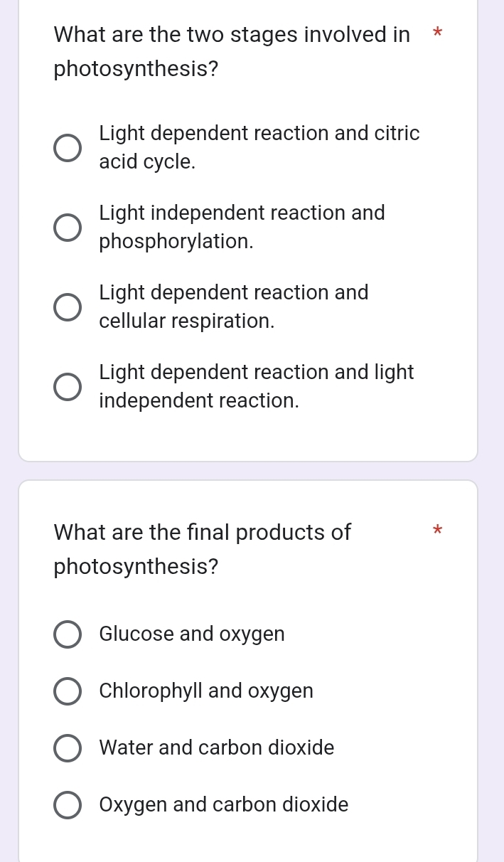Click the 'Glucose and oxygen' answer label
Image resolution: width=504 pixels, height=862 pixels.
pyautogui.click(x=191, y=634)
